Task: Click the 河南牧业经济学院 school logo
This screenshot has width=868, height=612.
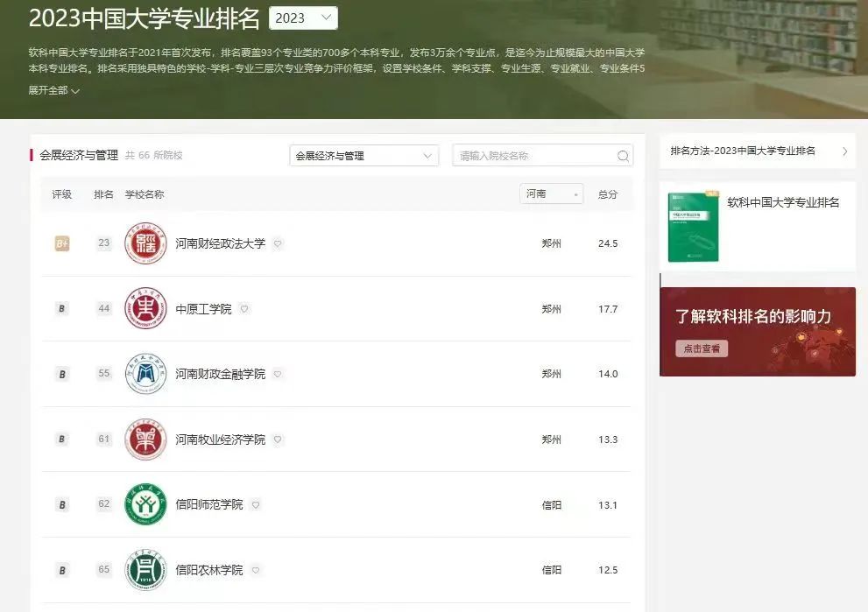Action: (145, 440)
